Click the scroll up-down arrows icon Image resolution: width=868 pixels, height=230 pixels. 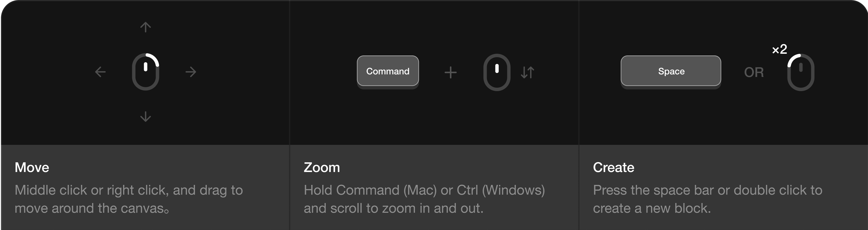tap(527, 72)
